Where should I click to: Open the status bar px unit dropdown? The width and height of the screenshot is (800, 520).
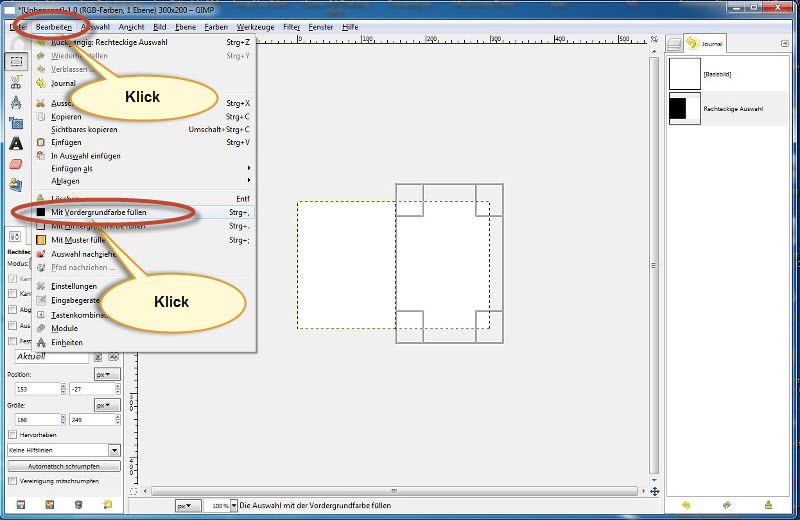pyautogui.click(x=188, y=506)
